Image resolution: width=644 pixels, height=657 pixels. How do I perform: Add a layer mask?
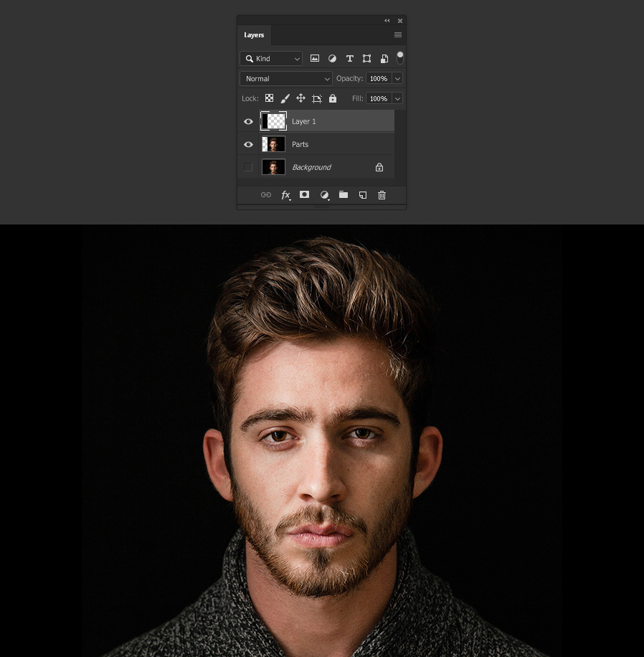pos(305,194)
